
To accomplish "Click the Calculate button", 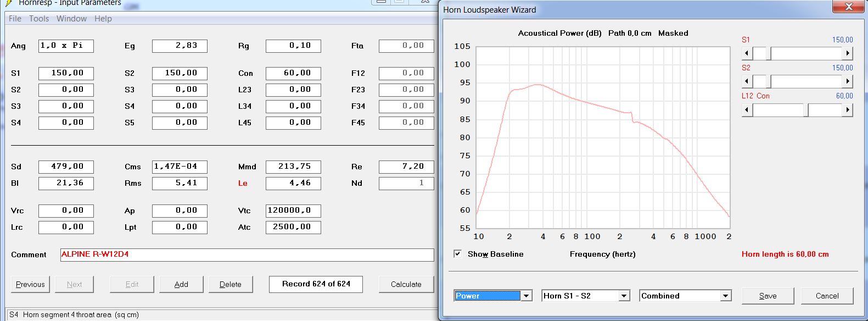I will [406, 284].
